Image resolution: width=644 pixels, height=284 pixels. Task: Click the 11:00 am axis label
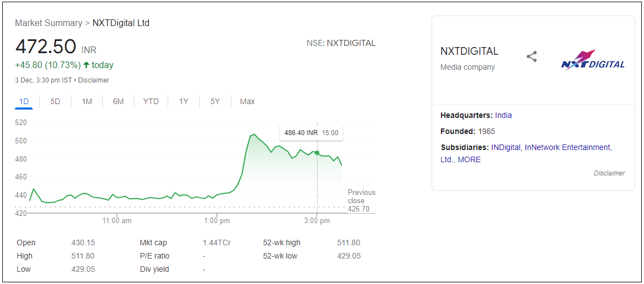click(x=117, y=221)
